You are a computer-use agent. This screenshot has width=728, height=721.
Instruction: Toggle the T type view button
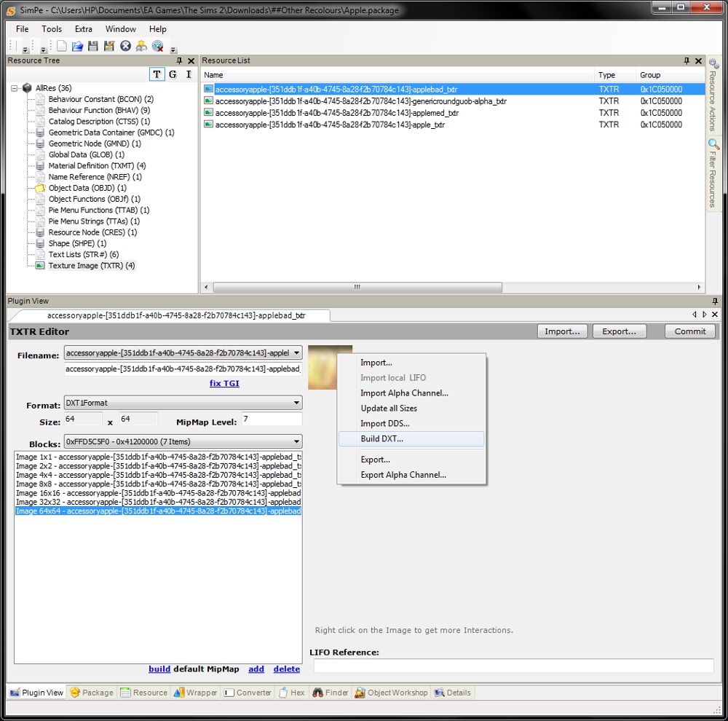157,74
